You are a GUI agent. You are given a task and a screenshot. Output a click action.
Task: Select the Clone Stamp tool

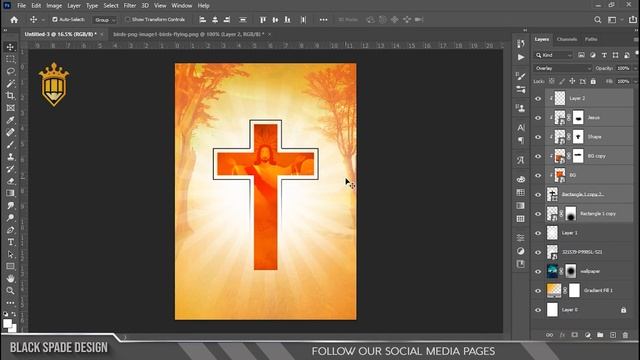[11, 157]
